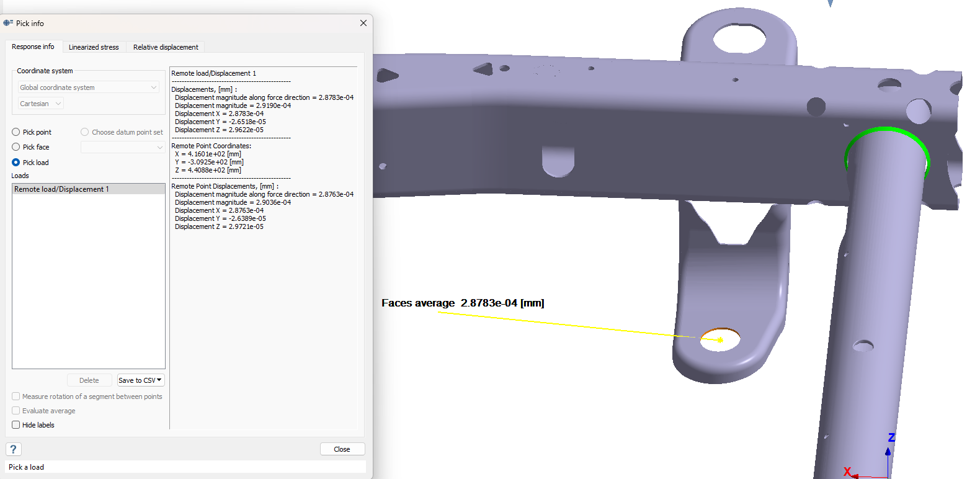980x479 pixels.
Task: Select the Pick point radio button
Action: [x=16, y=132]
